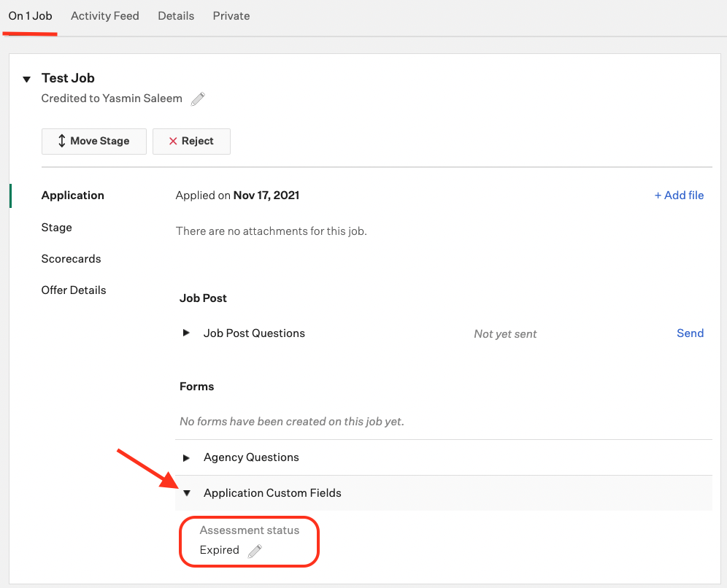Select Stage in the side menu
This screenshot has height=588, width=727.
click(56, 228)
